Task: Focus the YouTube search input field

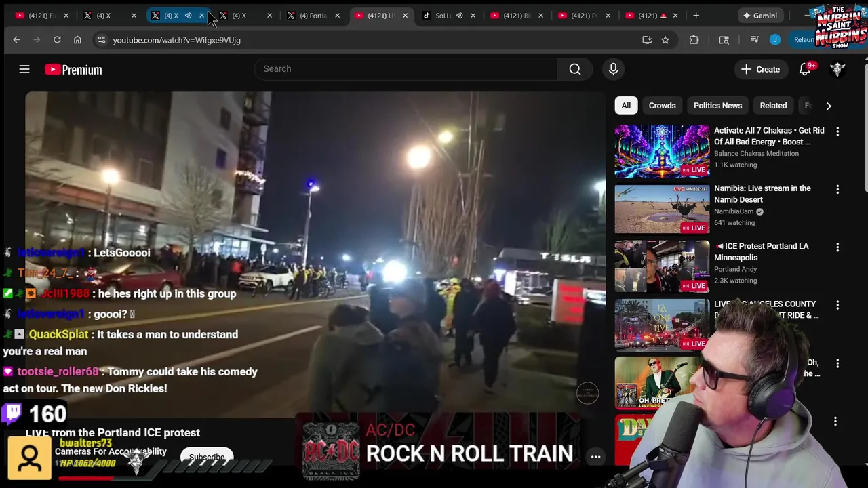Action: [406, 69]
